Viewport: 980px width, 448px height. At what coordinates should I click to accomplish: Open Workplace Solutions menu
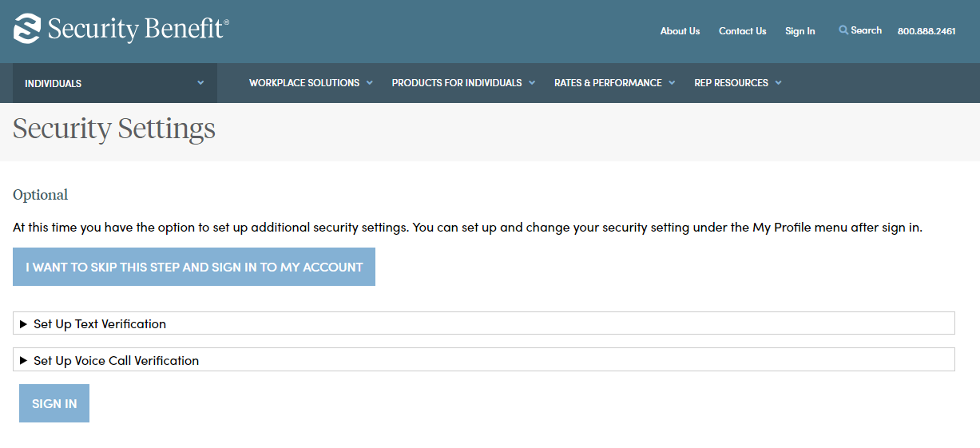tap(304, 83)
